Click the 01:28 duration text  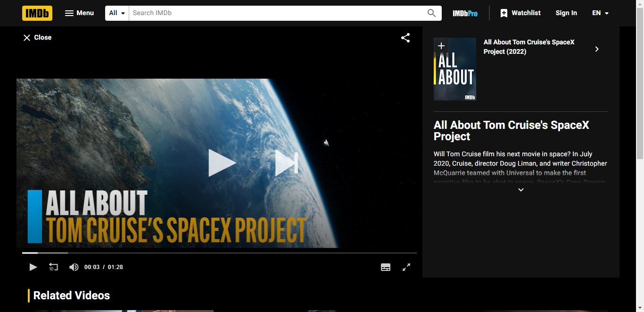(x=116, y=267)
